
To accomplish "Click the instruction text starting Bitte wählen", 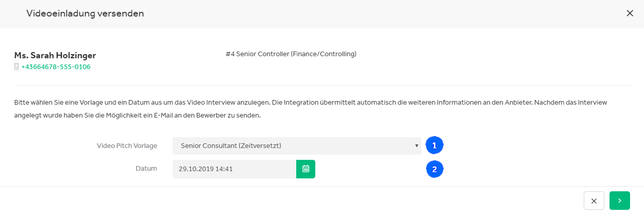I will pyautogui.click(x=311, y=103).
